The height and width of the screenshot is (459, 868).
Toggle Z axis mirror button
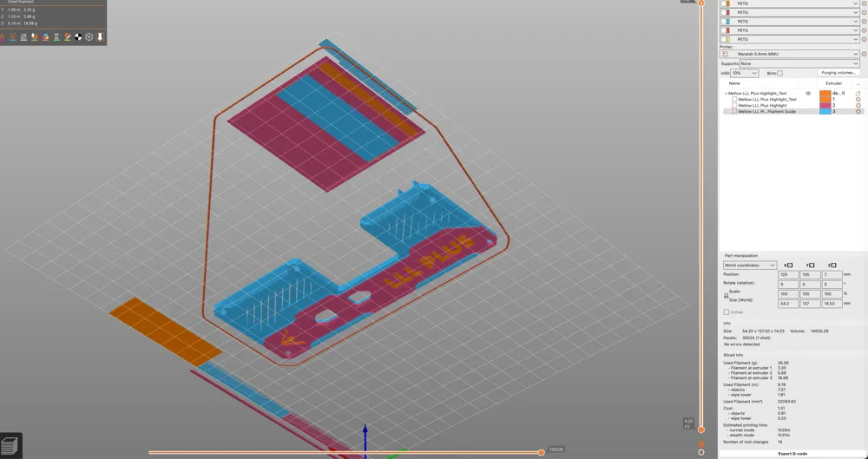coord(833,266)
